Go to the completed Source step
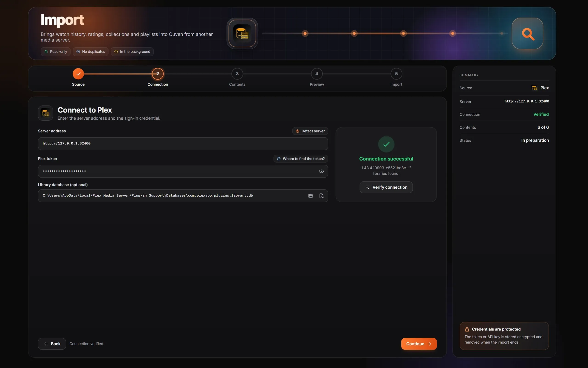Viewport: 588px width, 368px height. pyautogui.click(x=78, y=74)
